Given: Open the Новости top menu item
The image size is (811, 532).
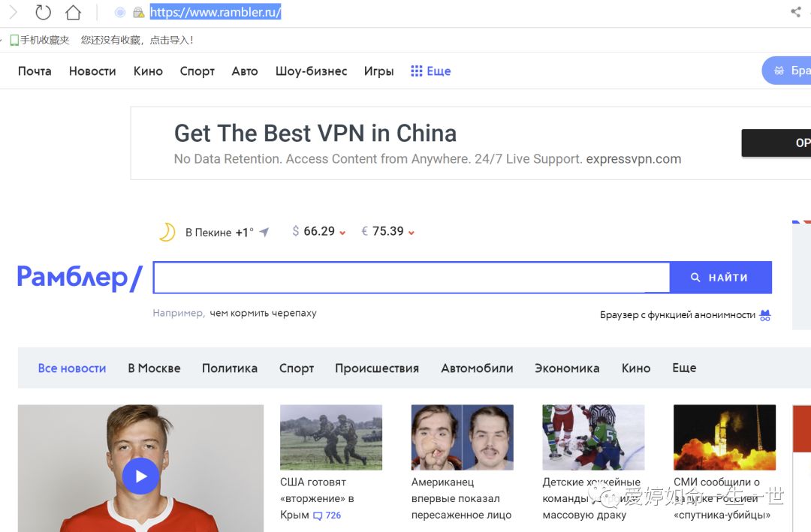Looking at the screenshot, I should click(x=92, y=71).
